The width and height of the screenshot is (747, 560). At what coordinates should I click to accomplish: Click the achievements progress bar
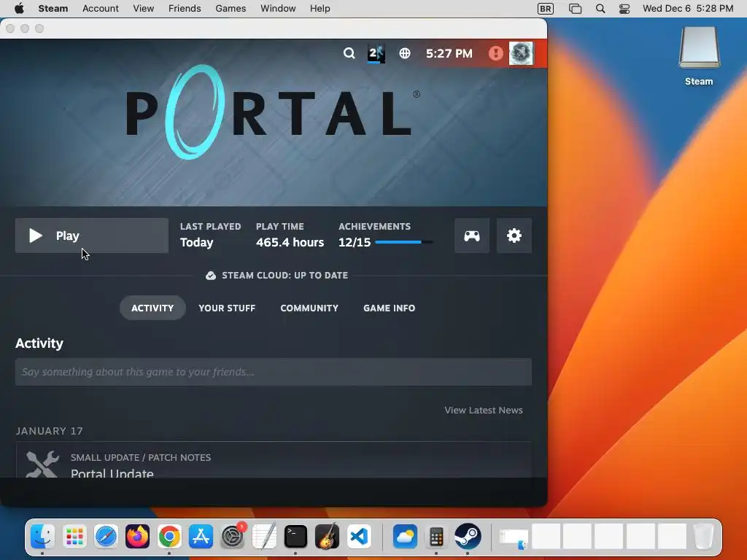404,242
